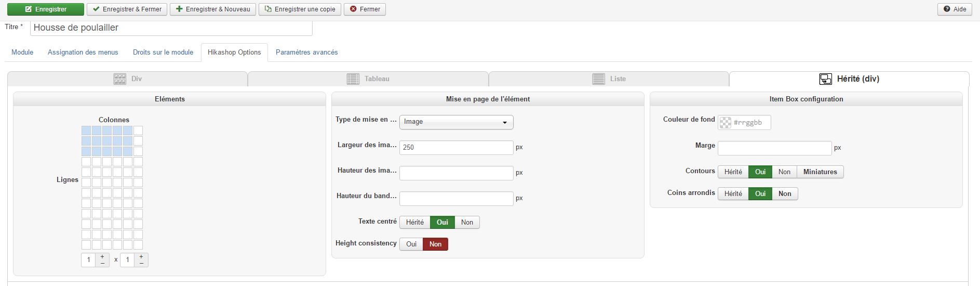Click the Marge input field
Viewport: 980px width, 286px height.
(x=774, y=148)
